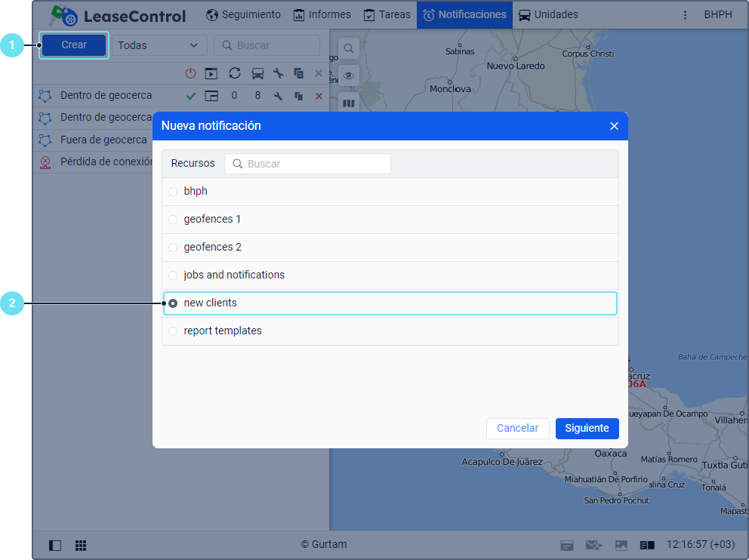Viewport: 749px width, 560px height.
Task: Click the delete header X icon
Action: (x=319, y=73)
